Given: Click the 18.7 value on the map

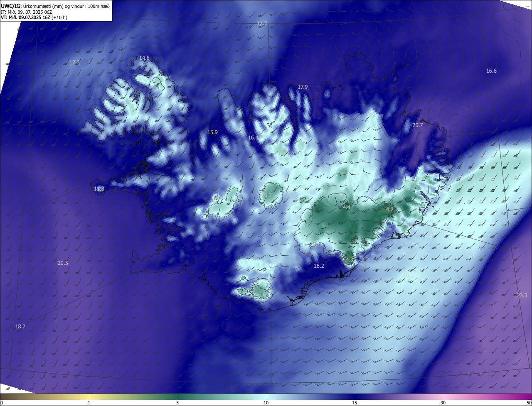Looking at the screenshot, I should (x=20, y=327).
